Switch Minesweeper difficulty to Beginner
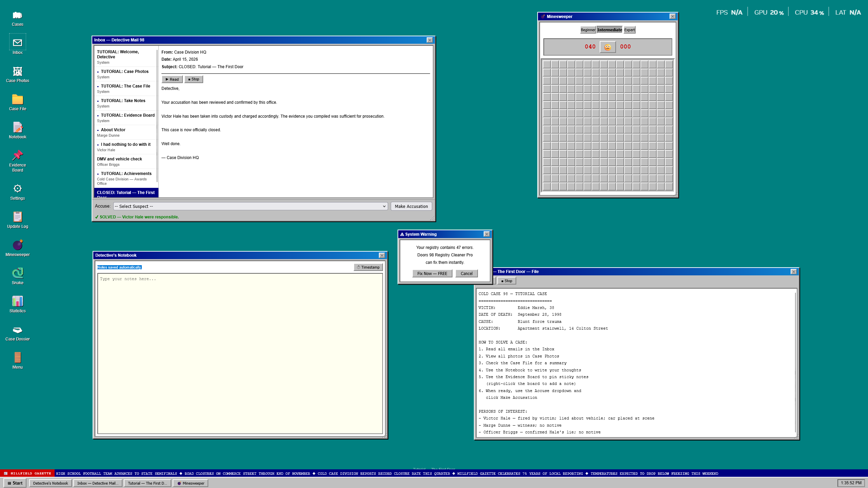The height and width of the screenshot is (488, 868). coord(588,30)
